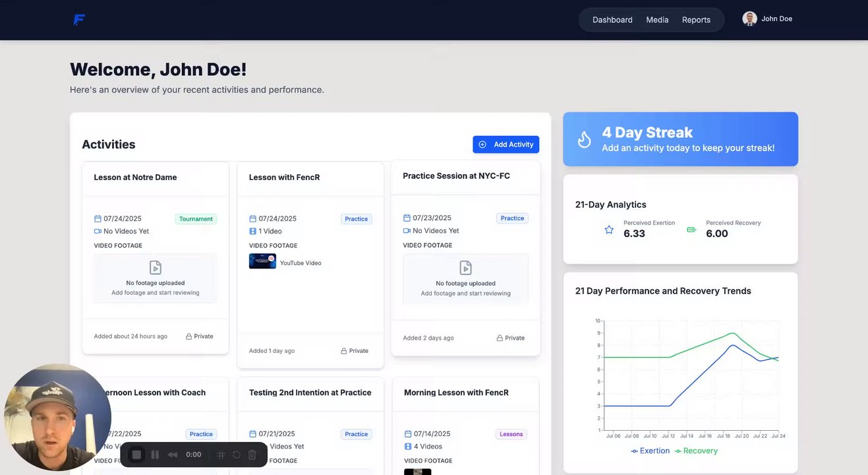Open the Dashboard tab
Image resolution: width=868 pixels, height=475 pixels.
tap(612, 20)
